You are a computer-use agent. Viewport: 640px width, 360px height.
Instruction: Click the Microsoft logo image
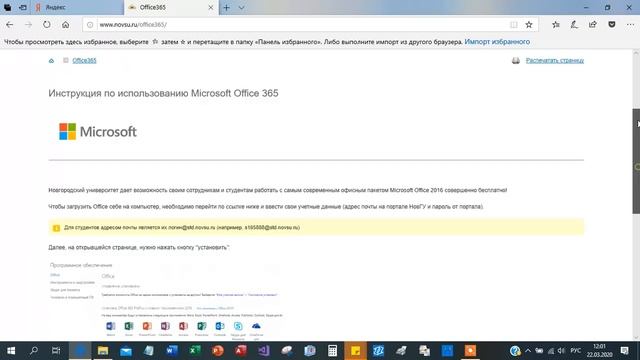click(x=98, y=131)
